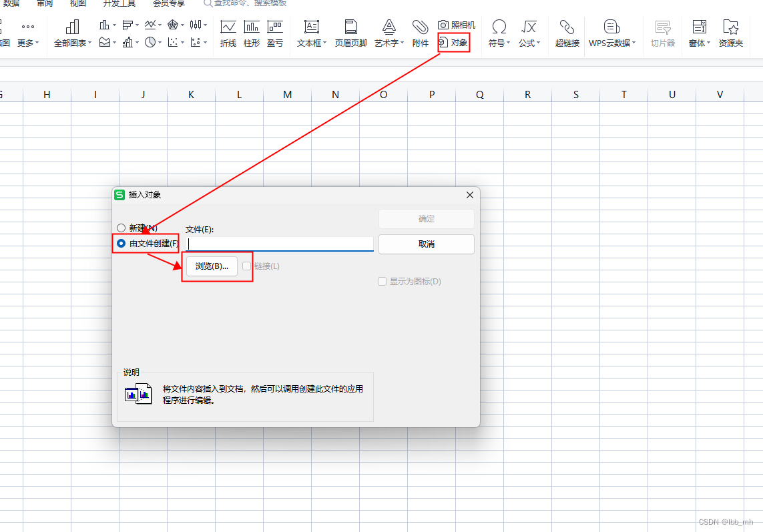Click the 照相机 camera tool
Image resolution: width=763 pixels, height=532 pixels.
tap(457, 25)
